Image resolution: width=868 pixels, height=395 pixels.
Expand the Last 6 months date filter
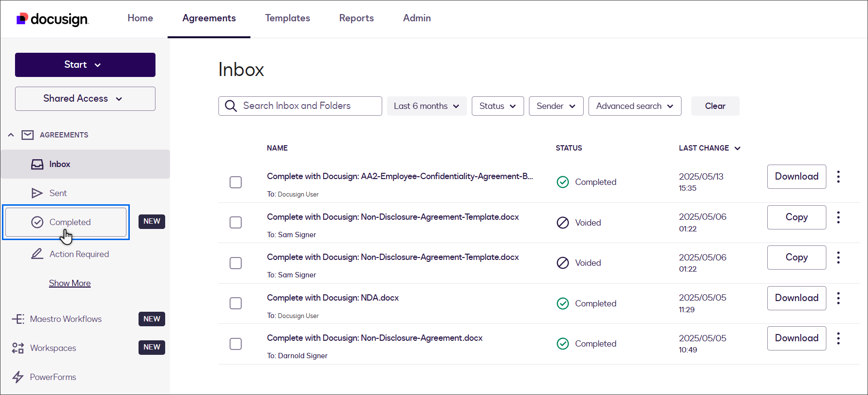click(426, 106)
